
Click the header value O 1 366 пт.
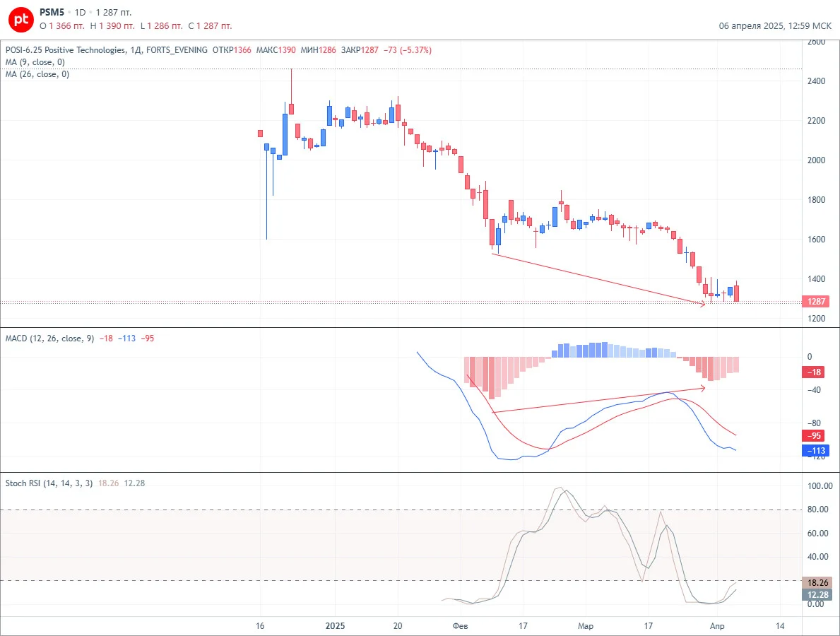click(62, 25)
